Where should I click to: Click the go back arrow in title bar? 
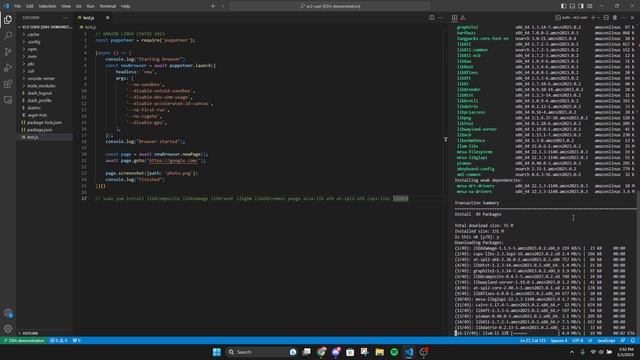(213, 6)
